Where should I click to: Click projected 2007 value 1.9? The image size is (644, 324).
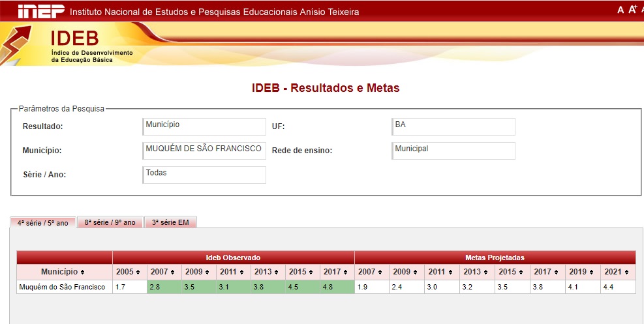pyautogui.click(x=362, y=287)
